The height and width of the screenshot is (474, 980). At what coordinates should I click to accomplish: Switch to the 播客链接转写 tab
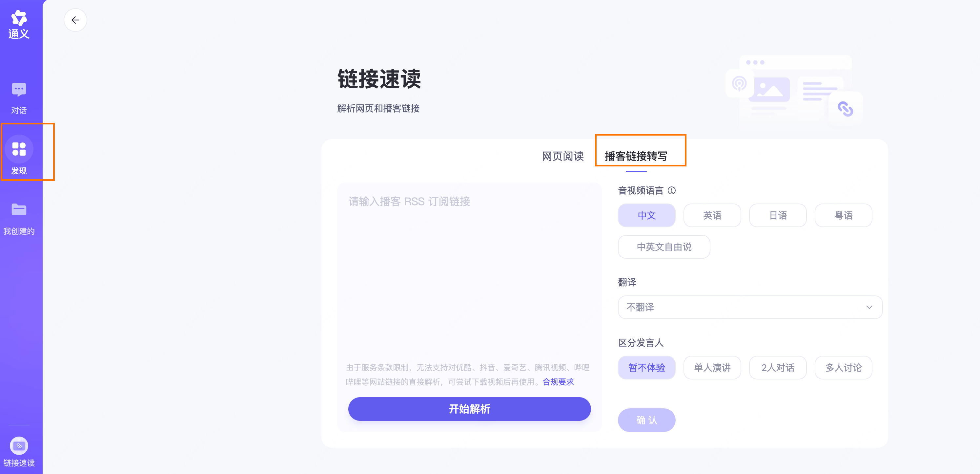[636, 156]
